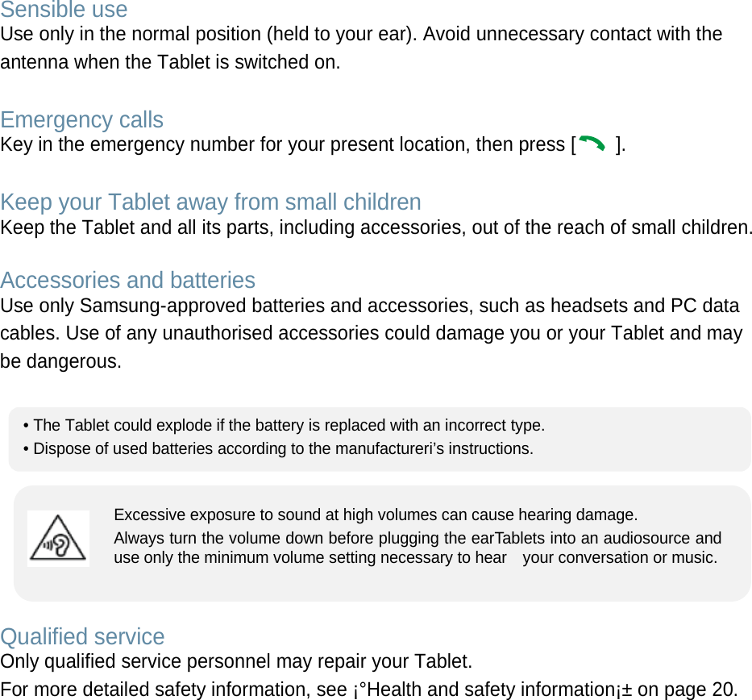This screenshot has height=700, width=752.
Task: Click "Keep your Tablet away from small children" heading
Action: (210, 202)
